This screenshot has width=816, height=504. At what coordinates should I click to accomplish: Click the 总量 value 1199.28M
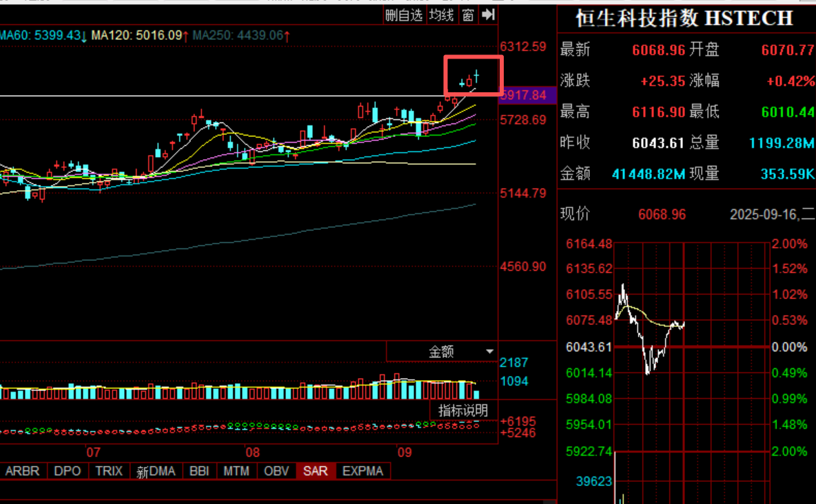(782, 143)
